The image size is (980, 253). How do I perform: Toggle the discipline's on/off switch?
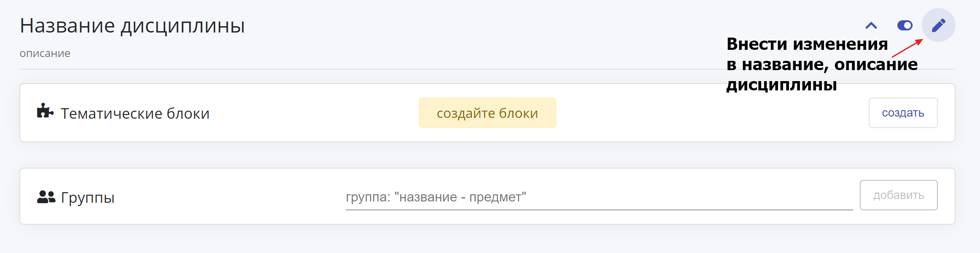click(905, 26)
